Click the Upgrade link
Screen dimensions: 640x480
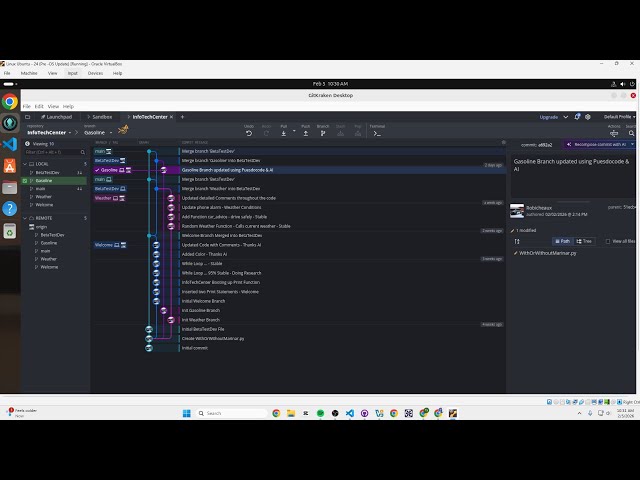(549, 117)
